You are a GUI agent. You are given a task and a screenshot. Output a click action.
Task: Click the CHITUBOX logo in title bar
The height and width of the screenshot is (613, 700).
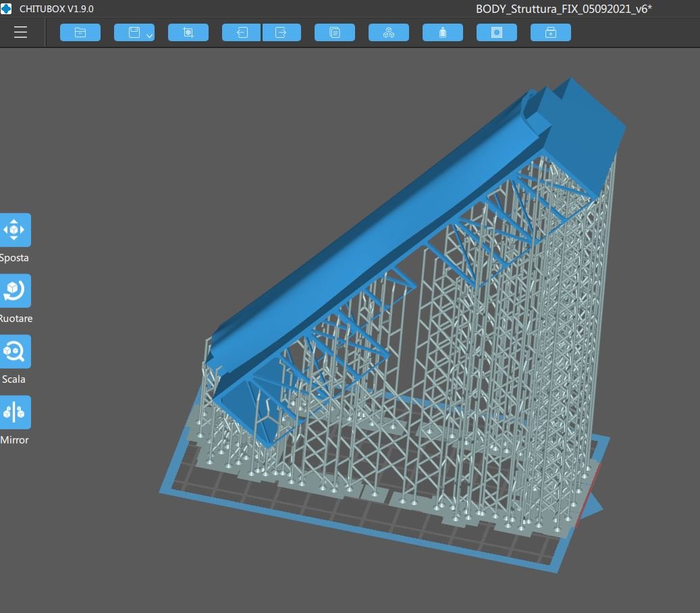pos(7,9)
